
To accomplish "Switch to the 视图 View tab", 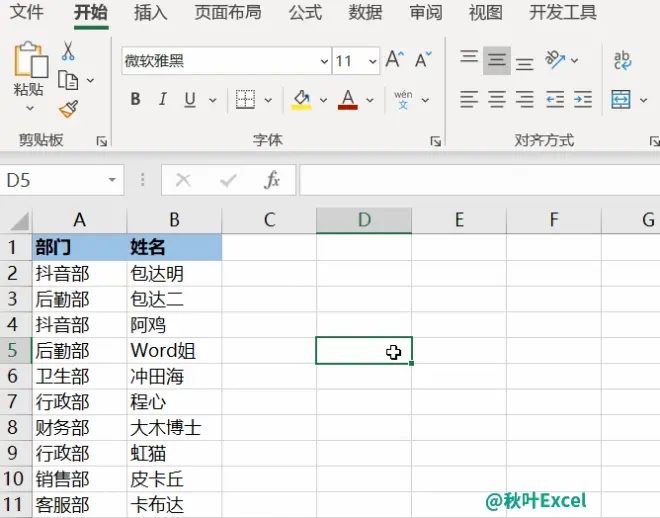I will [486, 12].
